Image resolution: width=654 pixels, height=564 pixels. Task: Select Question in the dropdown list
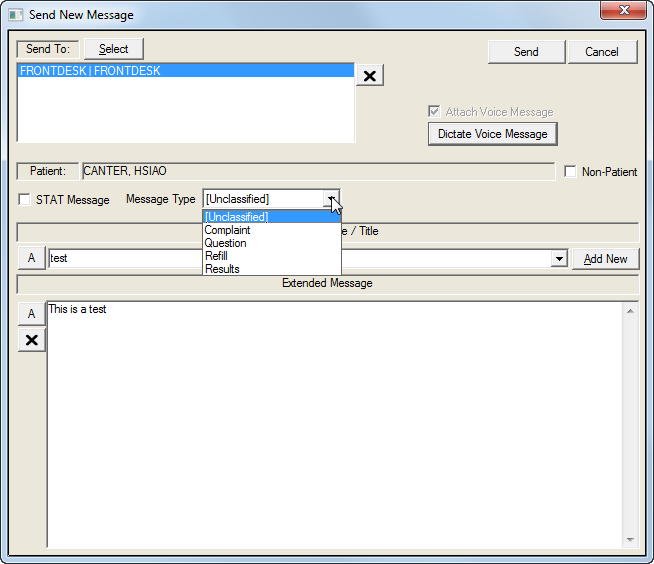pyautogui.click(x=226, y=243)
